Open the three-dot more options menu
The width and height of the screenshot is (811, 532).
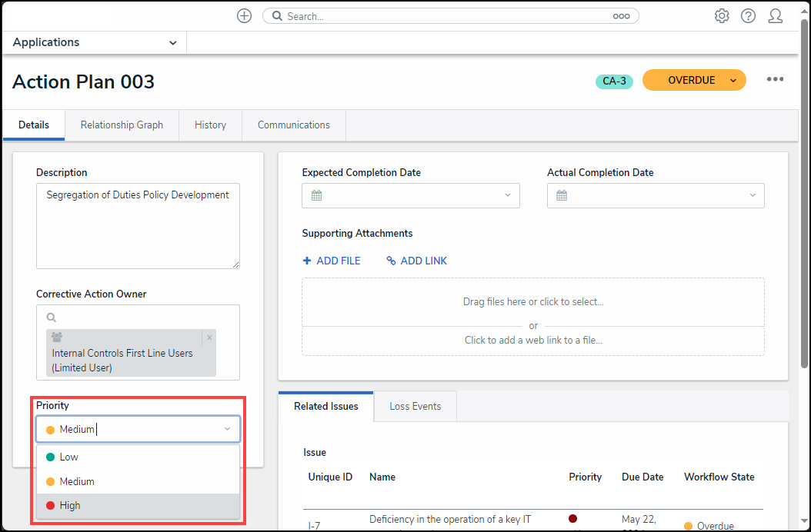(x=775, y=80)
